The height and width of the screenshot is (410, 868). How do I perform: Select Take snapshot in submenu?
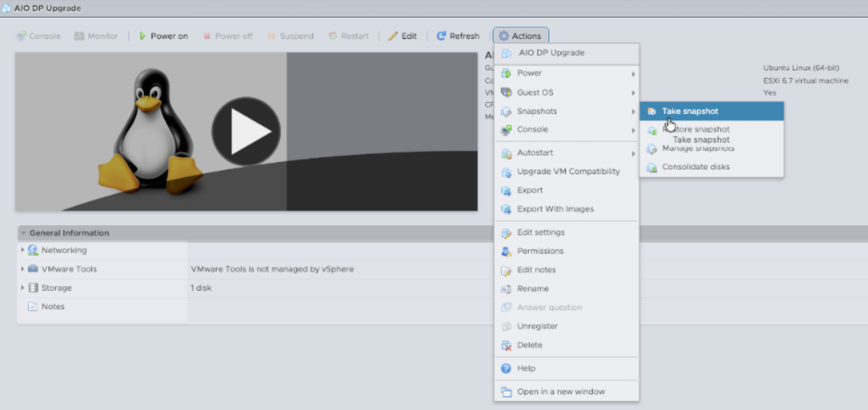point(711,111)
